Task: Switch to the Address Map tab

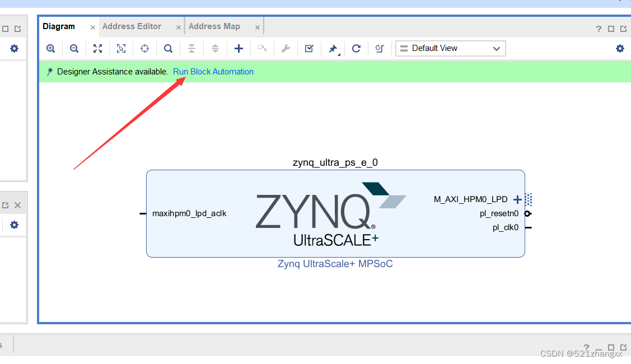Action: (x=214, y=26)
